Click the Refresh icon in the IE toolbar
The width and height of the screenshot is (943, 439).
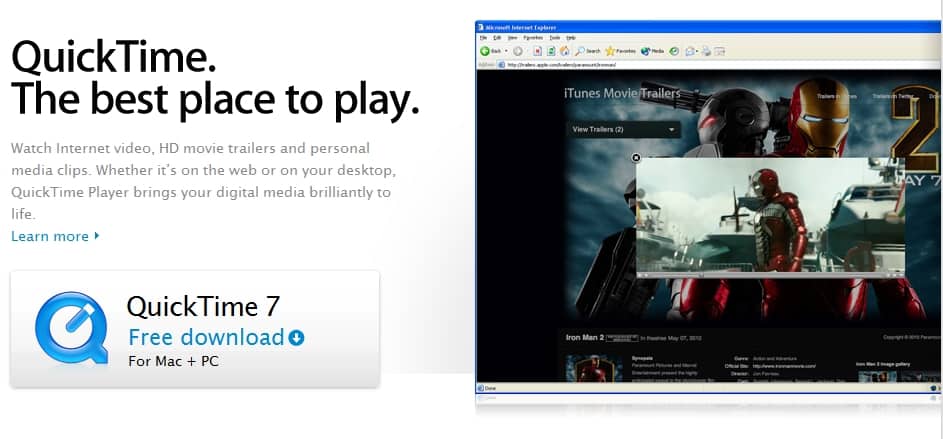point(551,51)
